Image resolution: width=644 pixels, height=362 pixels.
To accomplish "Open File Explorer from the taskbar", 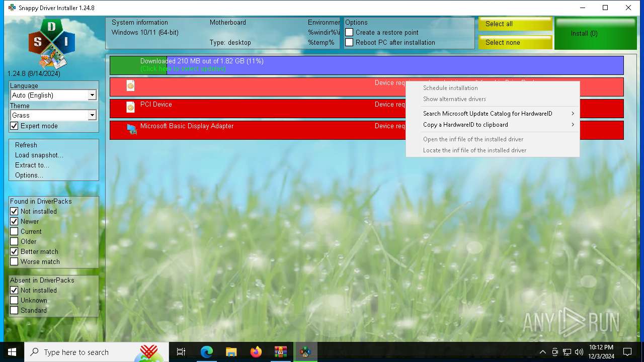I will click(231, 352).
